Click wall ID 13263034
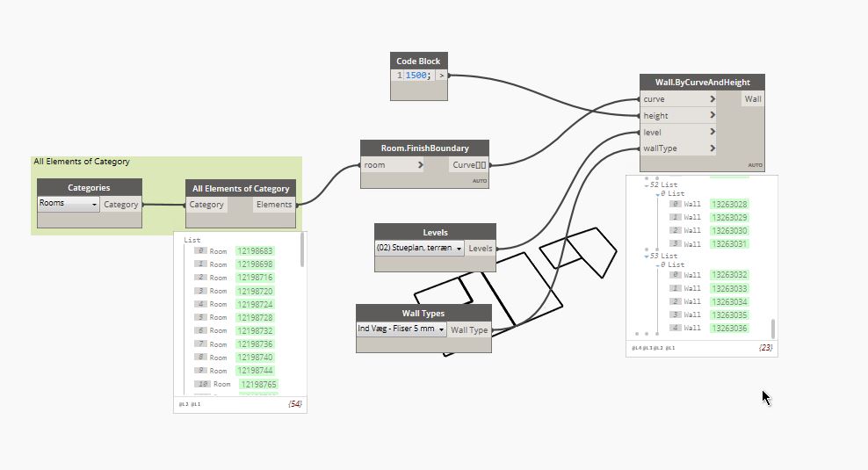Viewport: 868px width, 470px height. coord(729,301)
